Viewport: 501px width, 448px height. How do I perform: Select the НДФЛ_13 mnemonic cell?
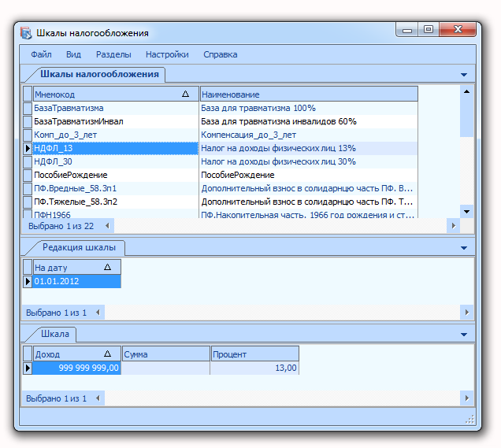116,149
